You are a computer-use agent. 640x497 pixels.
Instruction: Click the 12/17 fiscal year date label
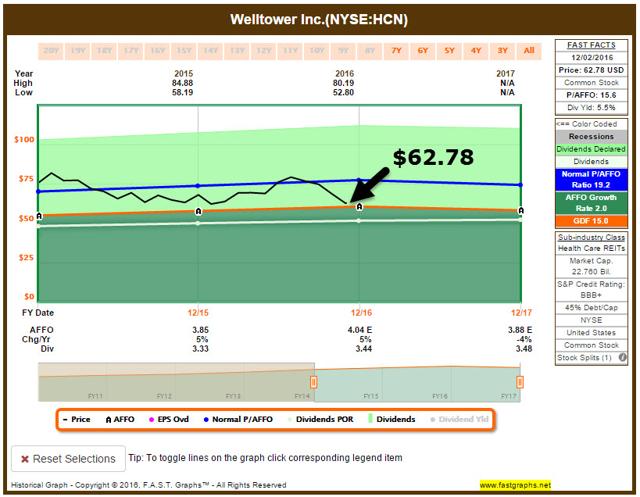(521, 313)
